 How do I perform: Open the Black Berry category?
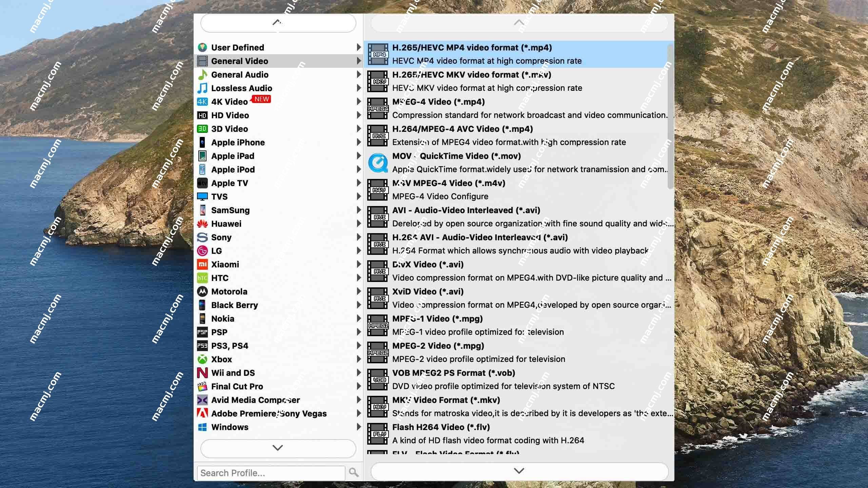click(278, 305)
